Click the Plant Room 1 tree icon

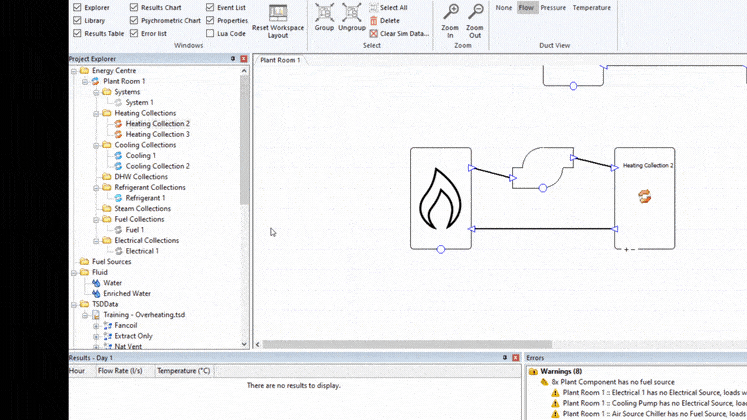[96, 81]
